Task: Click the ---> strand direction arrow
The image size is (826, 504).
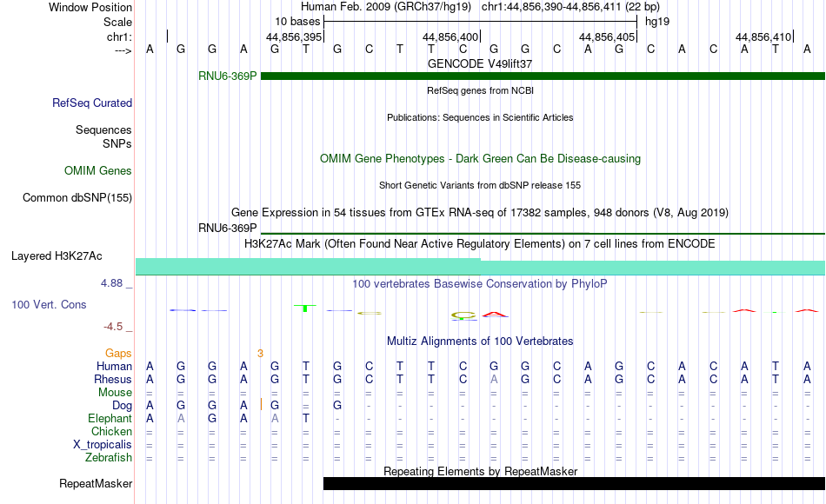Action: 123,50
